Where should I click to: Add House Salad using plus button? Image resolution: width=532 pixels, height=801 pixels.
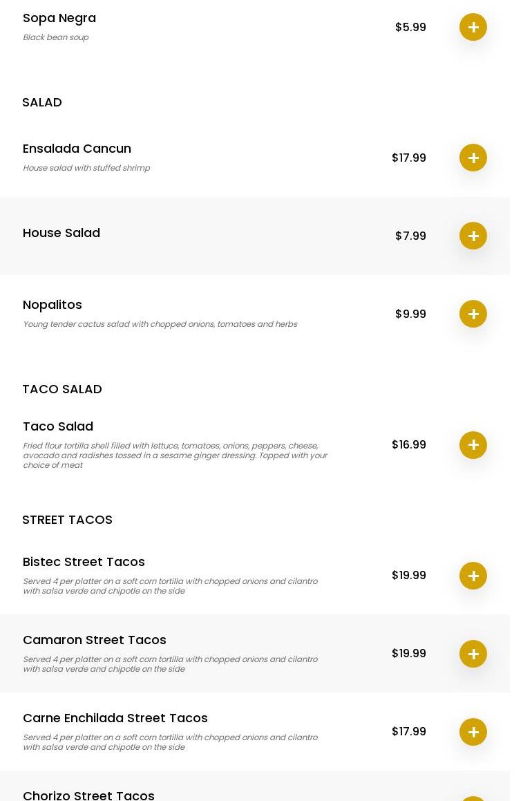click(x=473, y=236)
